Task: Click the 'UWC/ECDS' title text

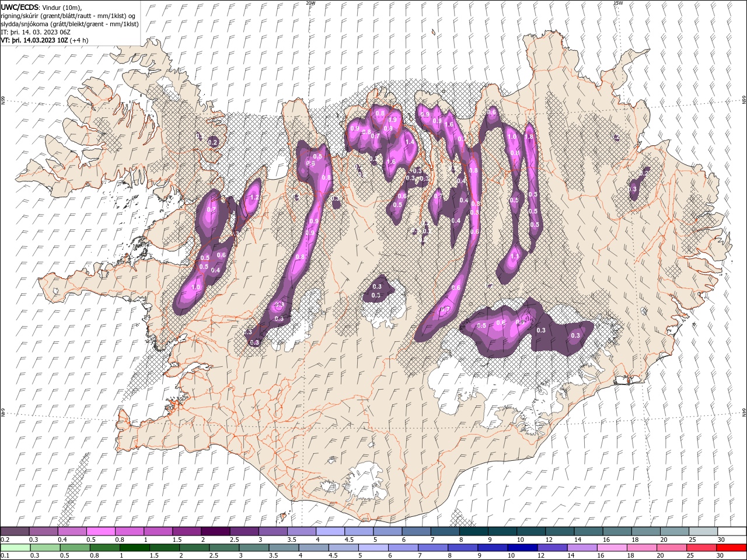Action: coord(20,7)
